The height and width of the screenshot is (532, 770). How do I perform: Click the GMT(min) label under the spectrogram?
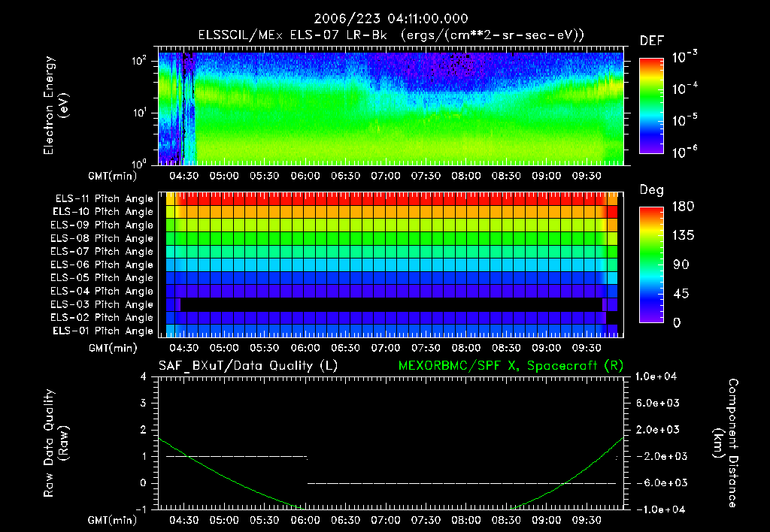113,176
